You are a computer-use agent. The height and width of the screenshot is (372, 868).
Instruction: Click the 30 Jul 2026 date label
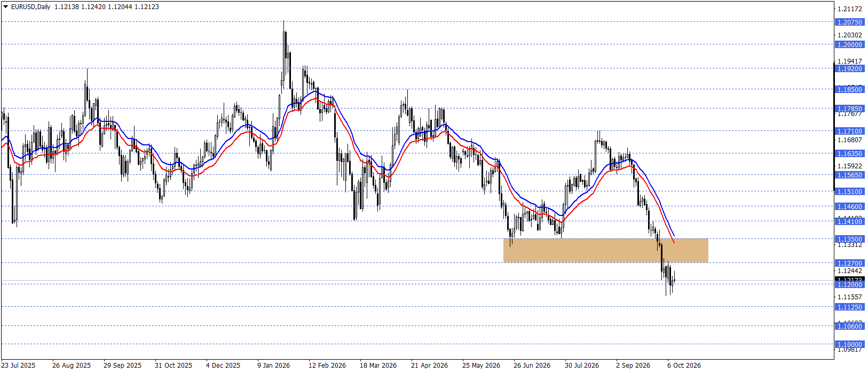point(582,366)
